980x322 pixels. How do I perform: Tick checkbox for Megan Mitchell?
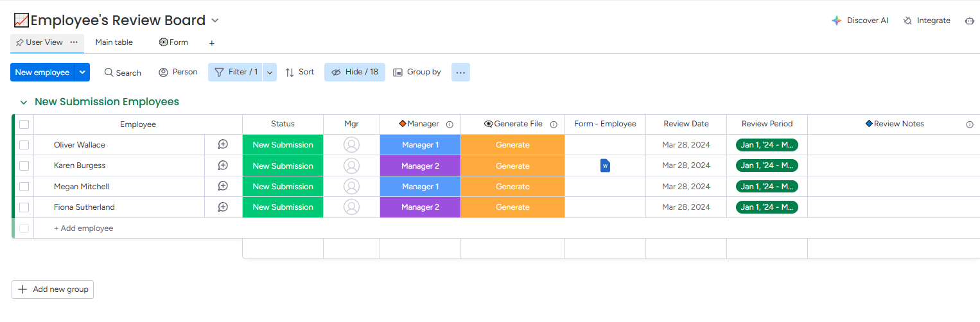point(24,187)
